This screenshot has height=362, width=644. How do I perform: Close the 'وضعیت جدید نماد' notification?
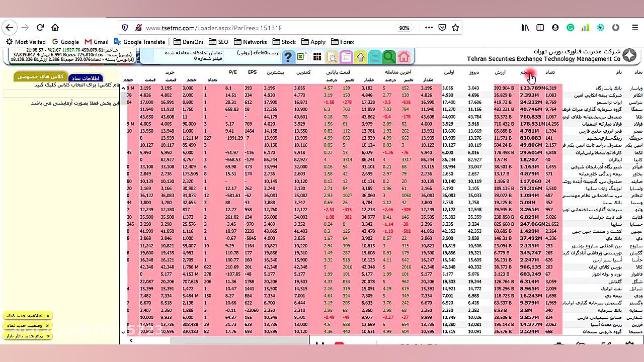pos(48,326)
